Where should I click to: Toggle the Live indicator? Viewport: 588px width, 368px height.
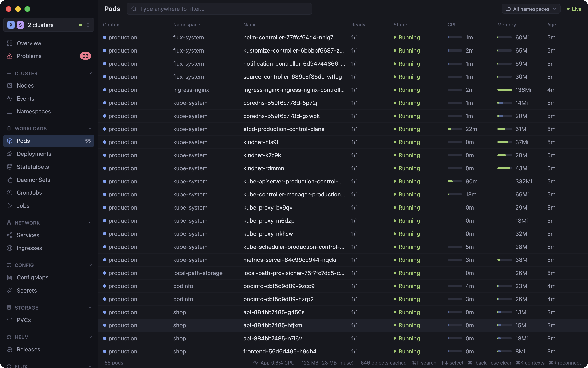[574, 9]
